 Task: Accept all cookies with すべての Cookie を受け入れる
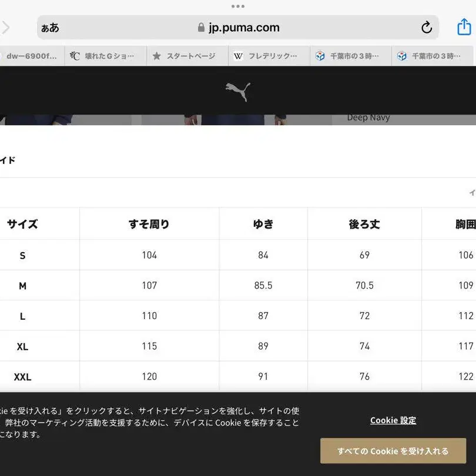coord(393,451)
